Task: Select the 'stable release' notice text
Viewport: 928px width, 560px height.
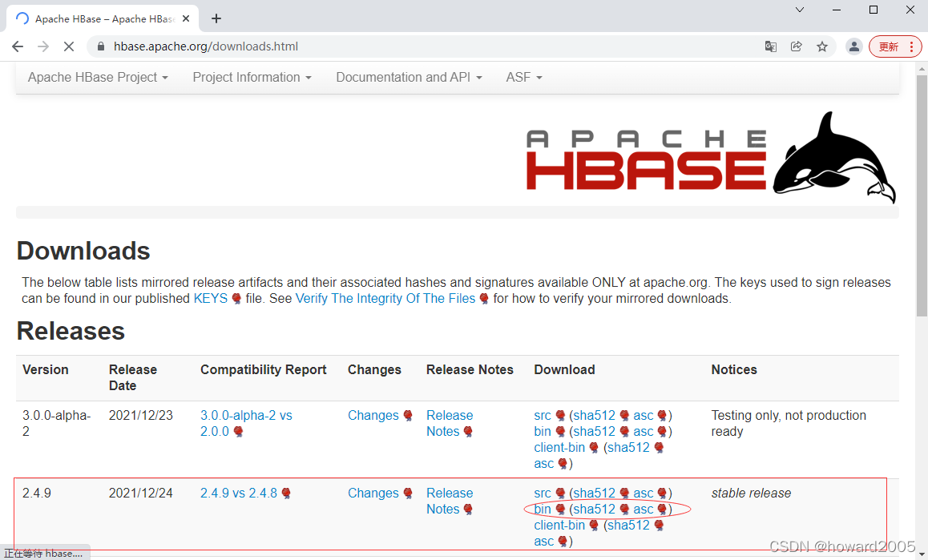Action: click(751, 494)
